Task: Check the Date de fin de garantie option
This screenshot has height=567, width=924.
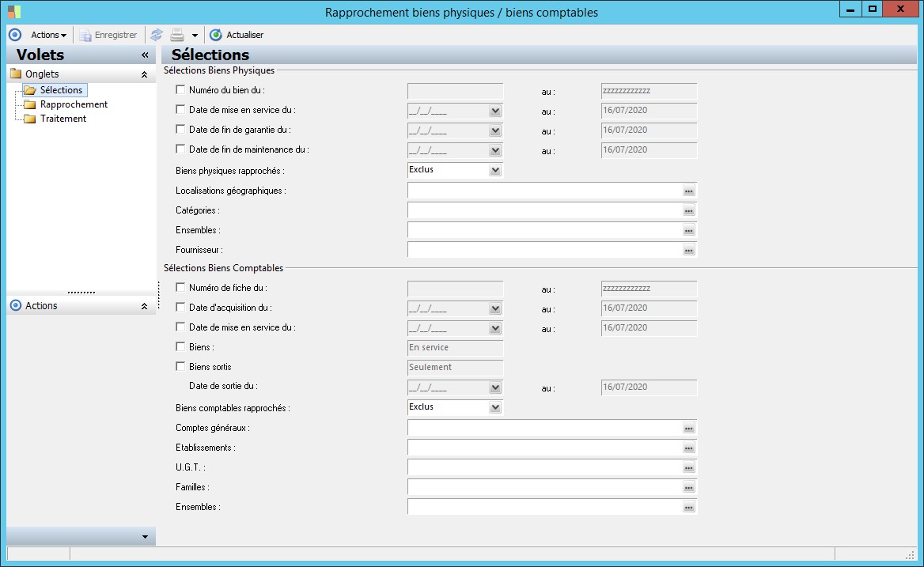Action: point(180,130)
